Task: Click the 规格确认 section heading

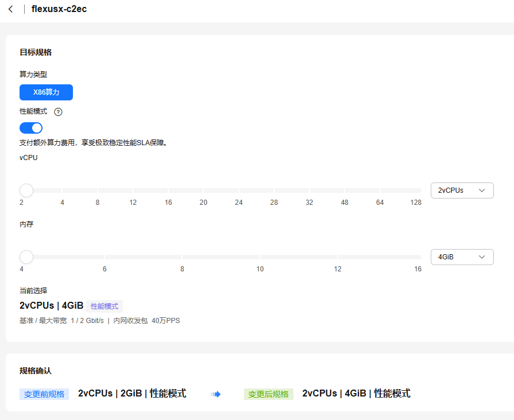Action: (x=36, y=371)
